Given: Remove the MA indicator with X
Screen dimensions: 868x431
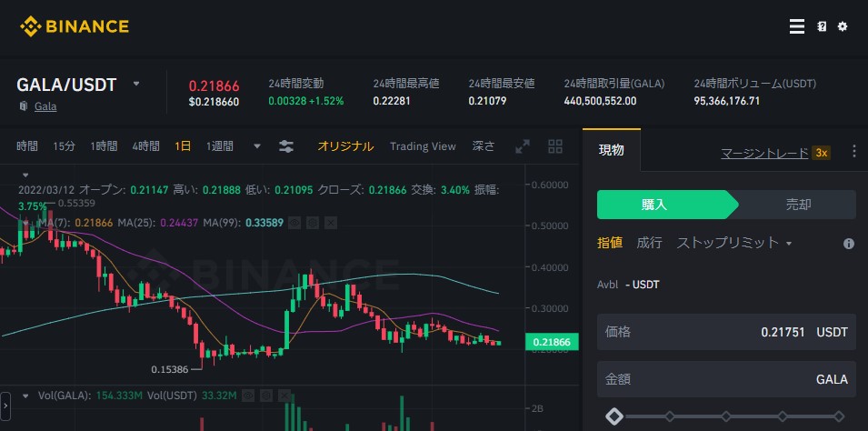Looking at the screenshot, I should pyautogui.click(x=330, y=224).
